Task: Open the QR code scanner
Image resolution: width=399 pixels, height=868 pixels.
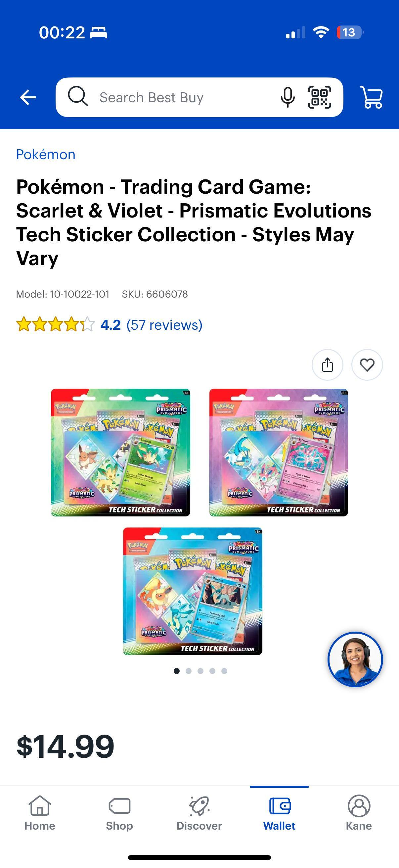Action: tap(319, 97)
